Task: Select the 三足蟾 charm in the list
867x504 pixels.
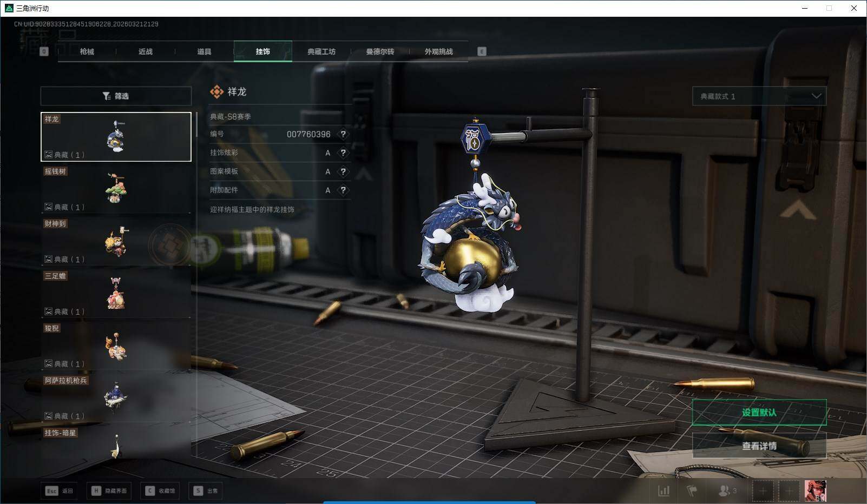Action: pos(116,294)
